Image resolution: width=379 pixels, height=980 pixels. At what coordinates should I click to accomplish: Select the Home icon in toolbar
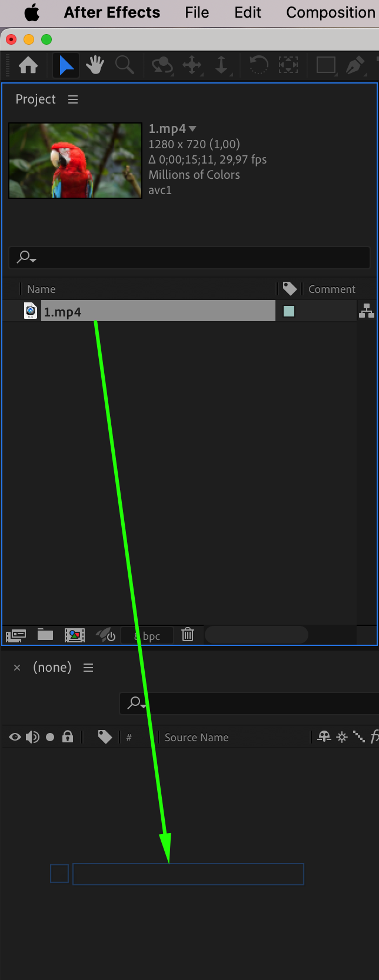(x=28, y=65)
